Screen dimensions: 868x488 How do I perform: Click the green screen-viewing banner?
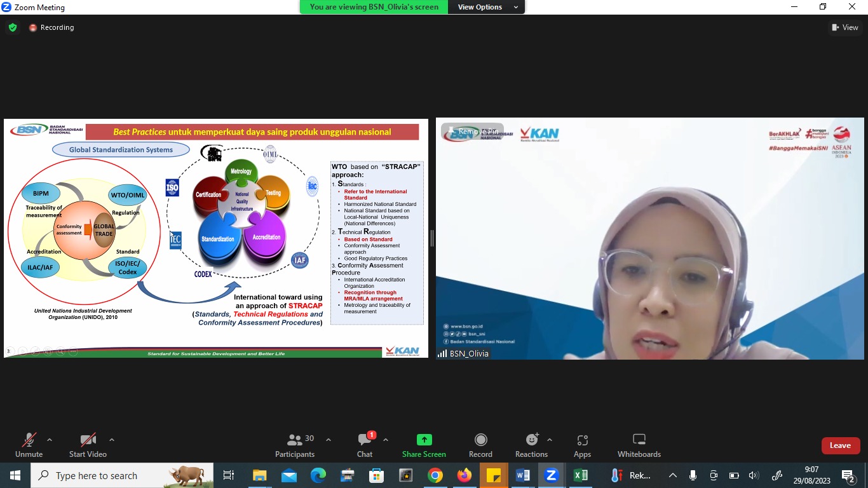374,7
